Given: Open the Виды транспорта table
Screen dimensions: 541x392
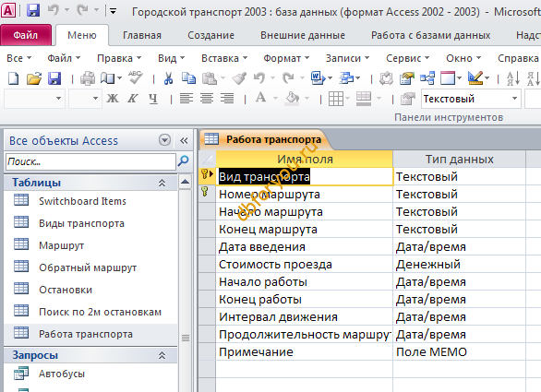Looking at the screenshot, I should 81,223.
